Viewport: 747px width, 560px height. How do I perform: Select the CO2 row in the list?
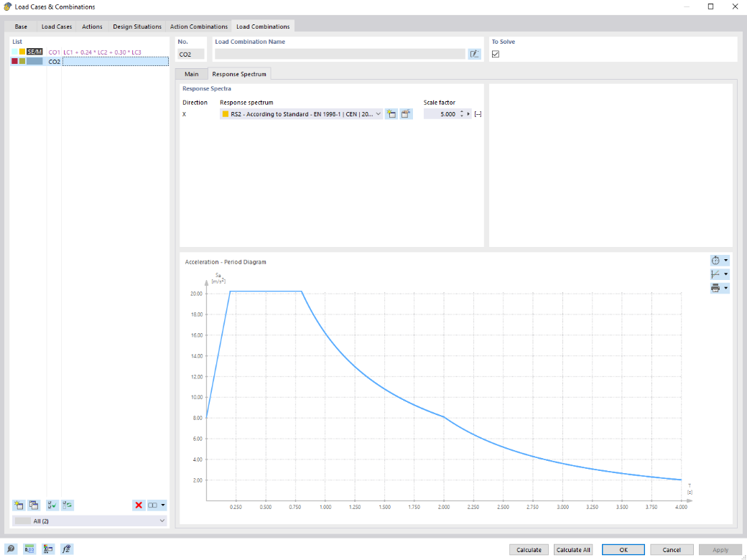click(x=90, y=62)
